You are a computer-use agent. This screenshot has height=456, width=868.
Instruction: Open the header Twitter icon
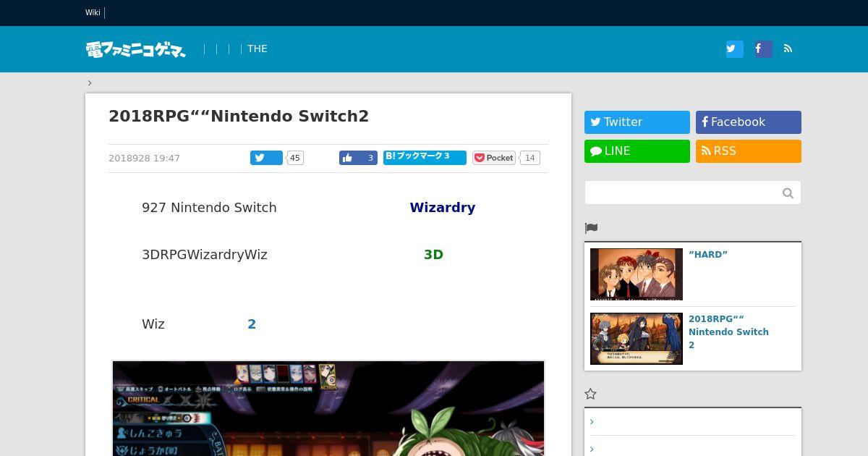point(734,49)
